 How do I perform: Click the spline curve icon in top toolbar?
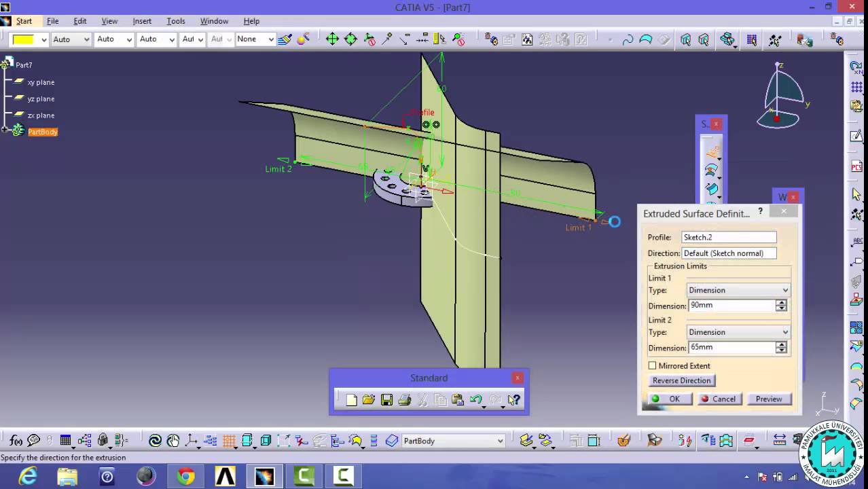(x=628, y=39)
